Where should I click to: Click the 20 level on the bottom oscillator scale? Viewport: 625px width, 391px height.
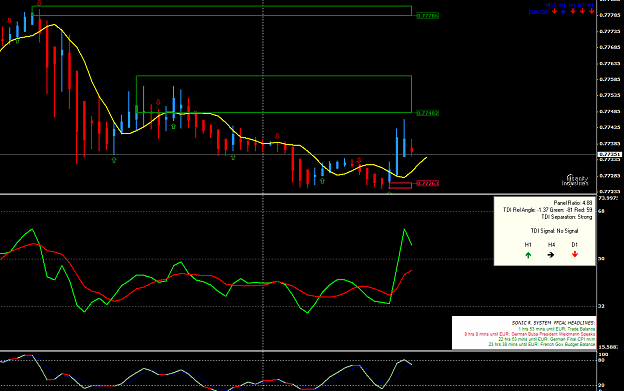601,385
